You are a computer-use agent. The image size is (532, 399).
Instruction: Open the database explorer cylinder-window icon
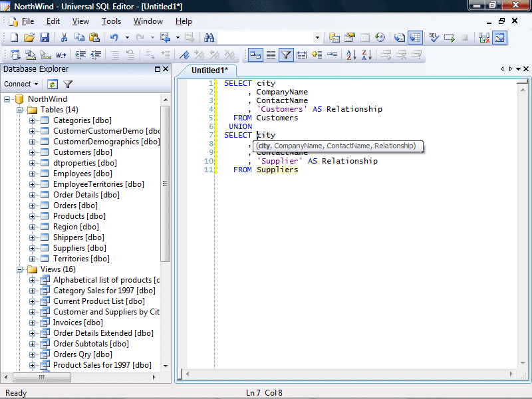click(x=334, y=38)
